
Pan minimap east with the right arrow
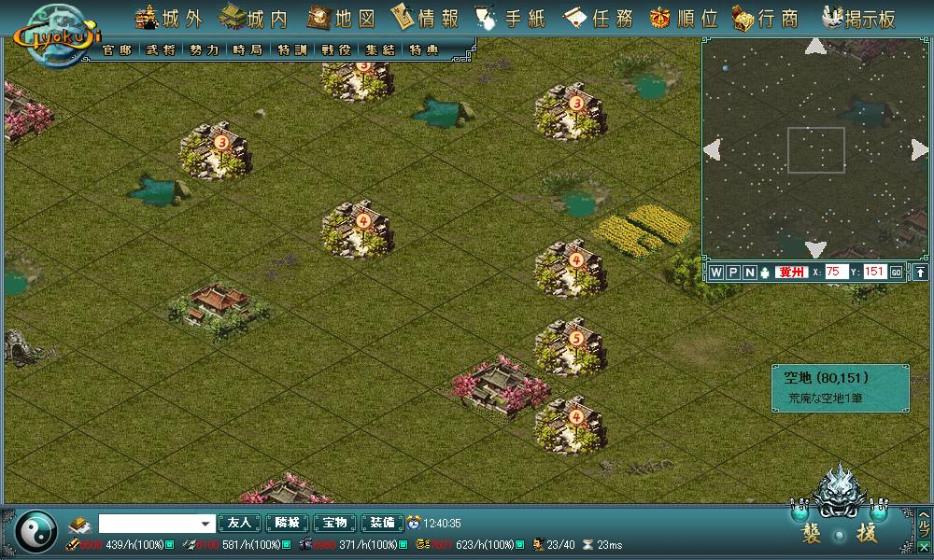(x=920, y=149)
